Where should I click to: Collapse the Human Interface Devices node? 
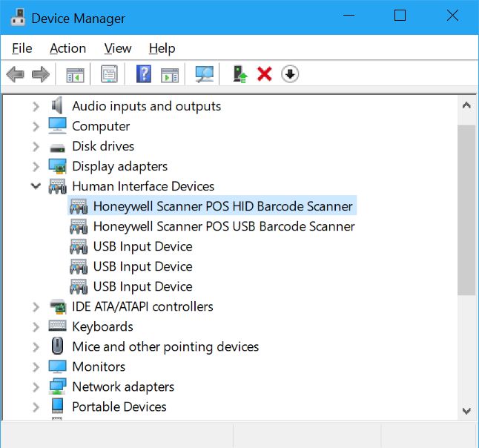click(36, 185)
